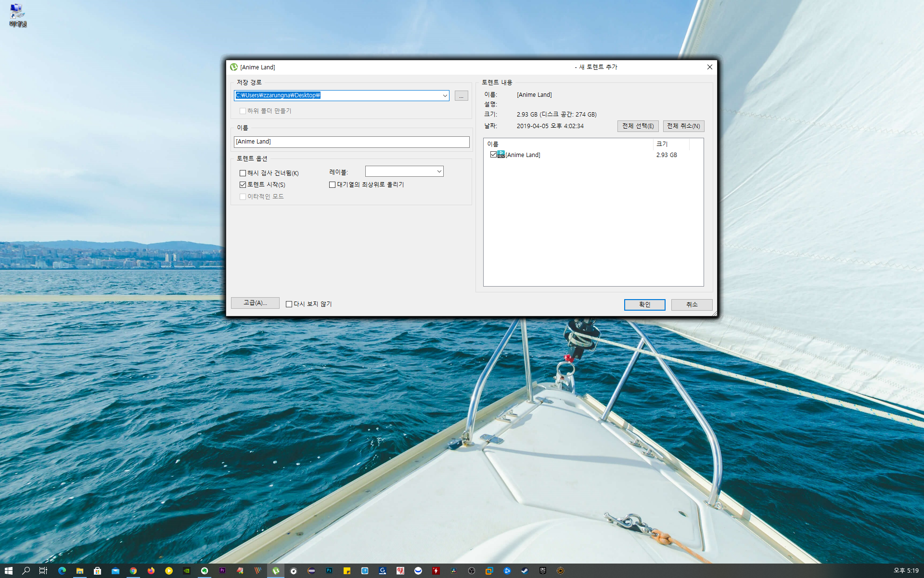Viewport: 924px width, 578px height.
Task: Open Photoshop from the taskbar
Action: (329, 571)
